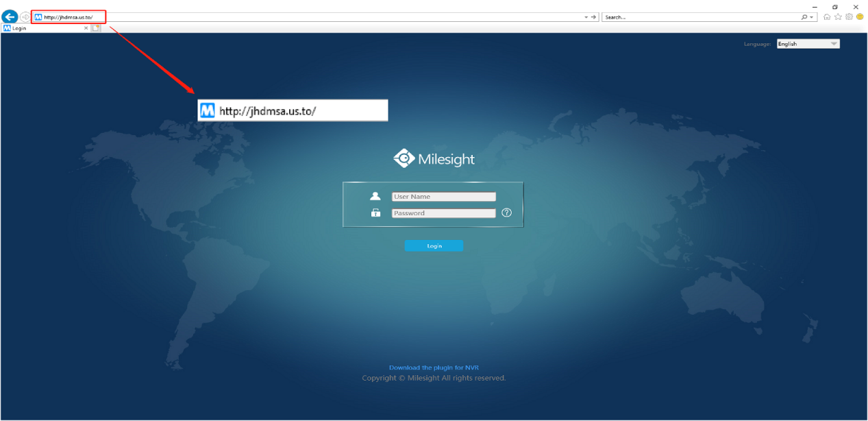The image size is (868, 421).
Task: Focus the User Name field
Action: pyautogui.click(x=443, y=197)
